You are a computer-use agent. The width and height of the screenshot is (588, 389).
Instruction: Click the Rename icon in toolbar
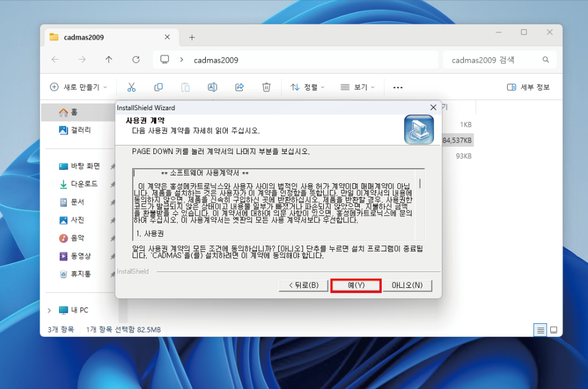[x=212, y=87]
